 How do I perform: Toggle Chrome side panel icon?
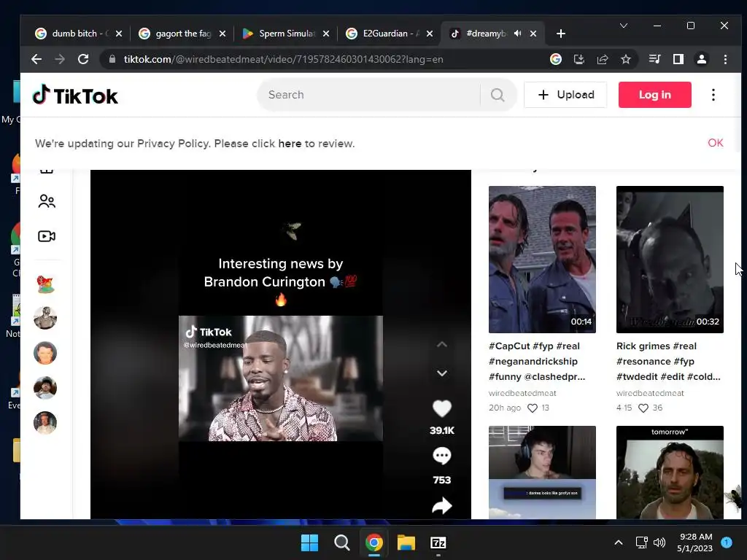click(x=678, y=59)
